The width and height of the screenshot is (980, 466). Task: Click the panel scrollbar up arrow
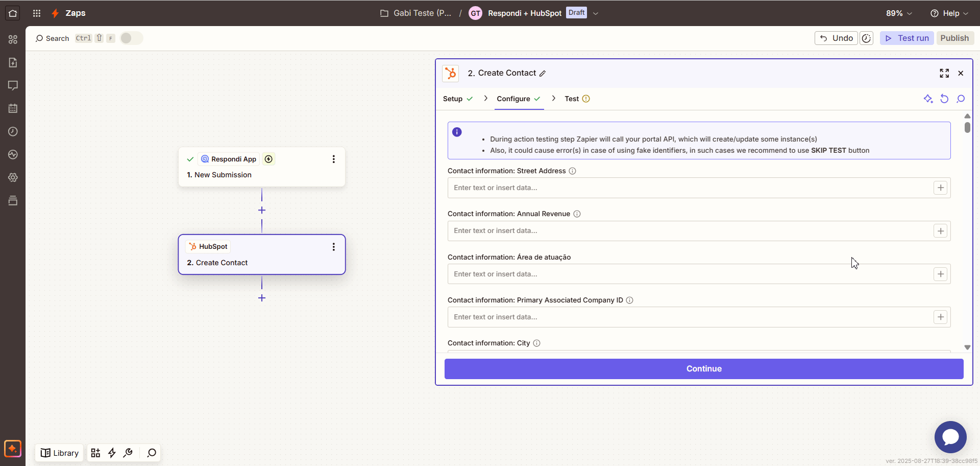967,116
